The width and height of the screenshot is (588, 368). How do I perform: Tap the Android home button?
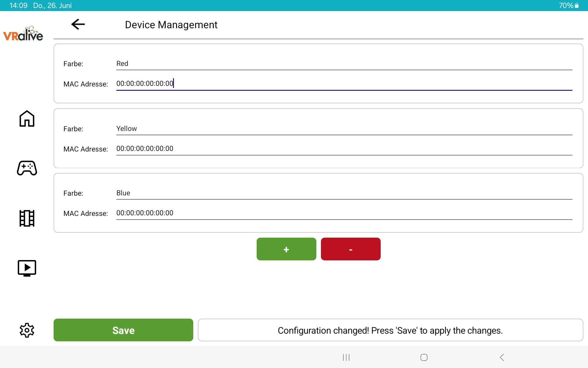(424, 357)
